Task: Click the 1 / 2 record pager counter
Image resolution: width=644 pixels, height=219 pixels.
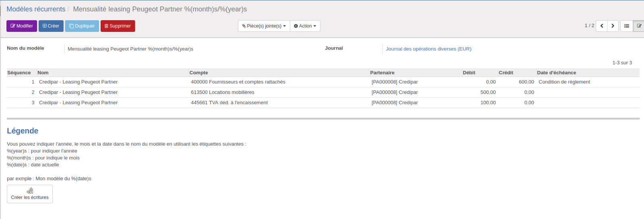Action: click(589, 25)
